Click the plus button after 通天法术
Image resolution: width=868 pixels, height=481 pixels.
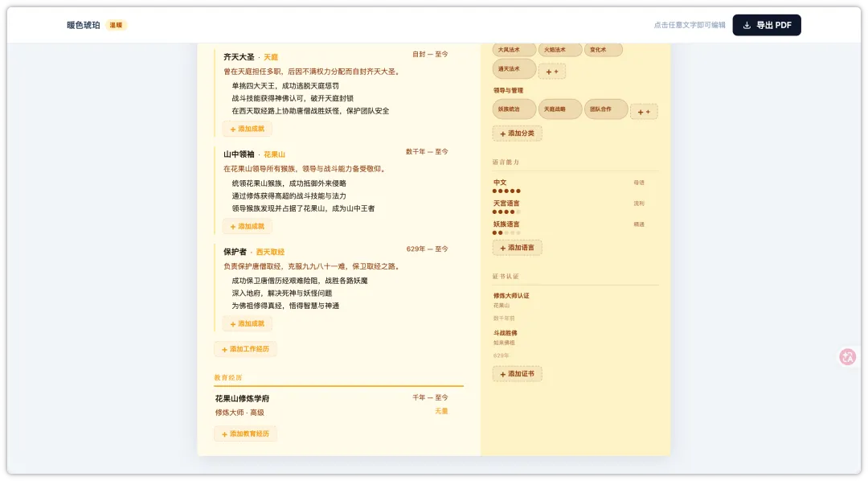[552, 72]
